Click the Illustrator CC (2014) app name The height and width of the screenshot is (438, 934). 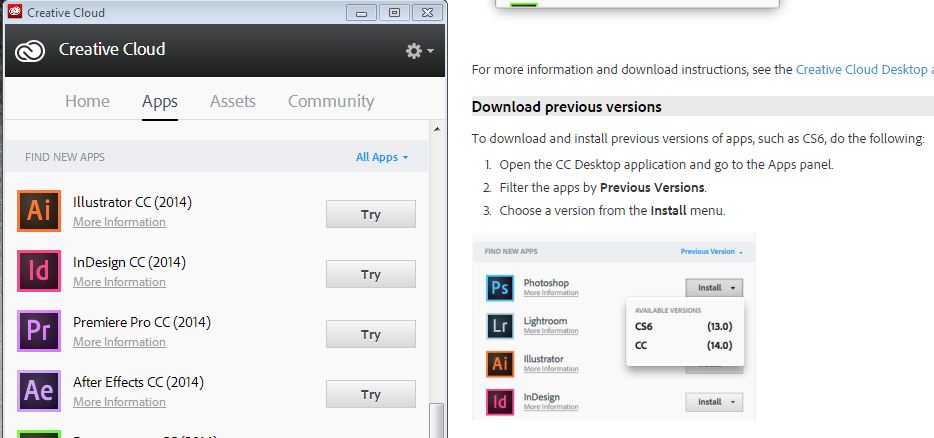[x=132, y=203]
